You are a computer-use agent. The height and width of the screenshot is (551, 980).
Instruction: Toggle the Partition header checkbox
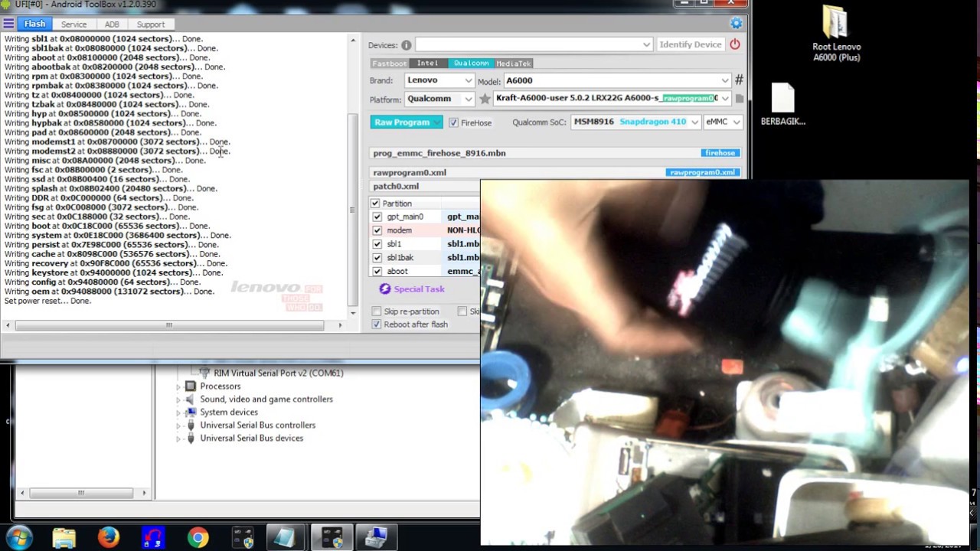point(375,204)
